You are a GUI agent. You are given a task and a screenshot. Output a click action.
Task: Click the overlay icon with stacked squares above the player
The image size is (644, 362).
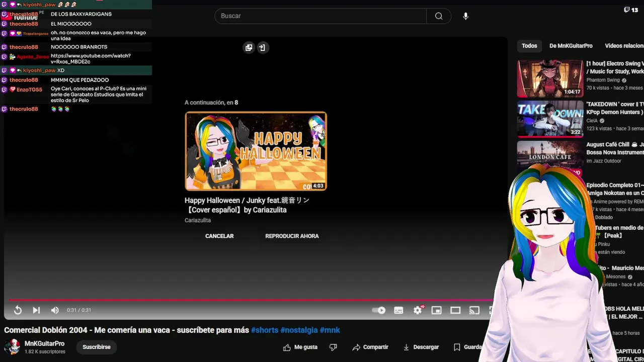(249, 48)
